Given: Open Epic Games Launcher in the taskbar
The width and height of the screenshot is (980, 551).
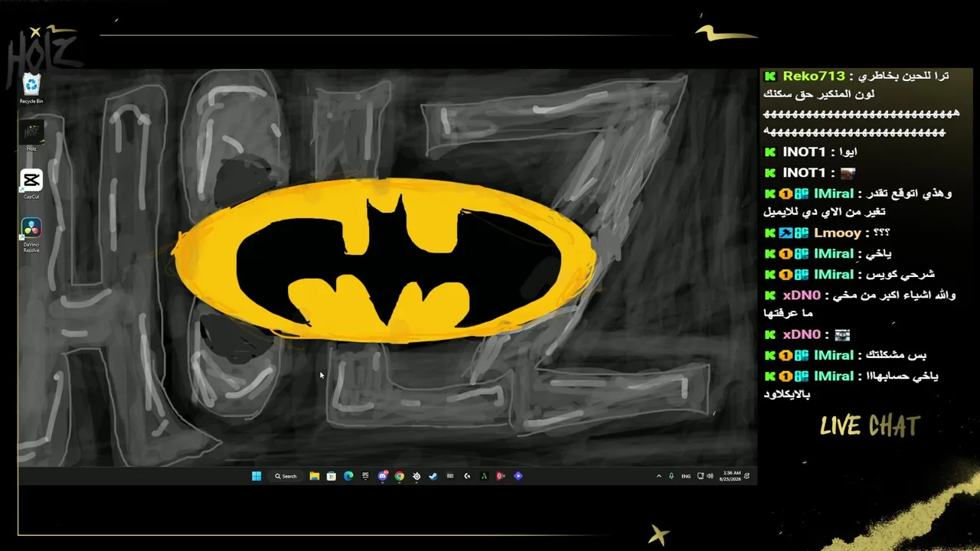Looking at the screenshot, I should click(365, 476).
